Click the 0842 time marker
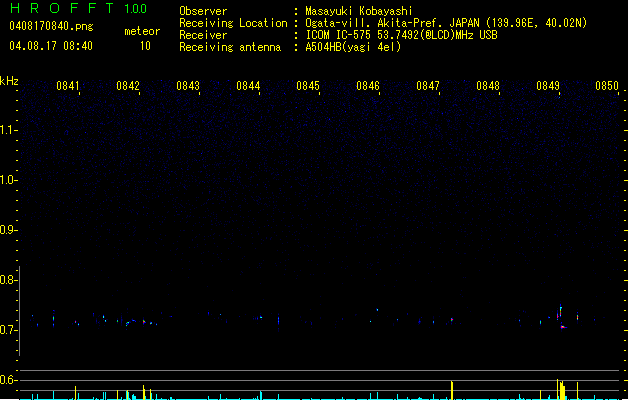Viewport: 629px width, 400px height. 128,86
